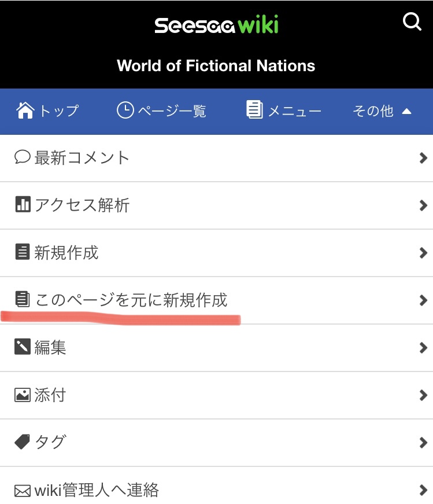Tap the document icon beside メニュー
This screenshot has height=504, width=433.
click(x=255, y=109)
